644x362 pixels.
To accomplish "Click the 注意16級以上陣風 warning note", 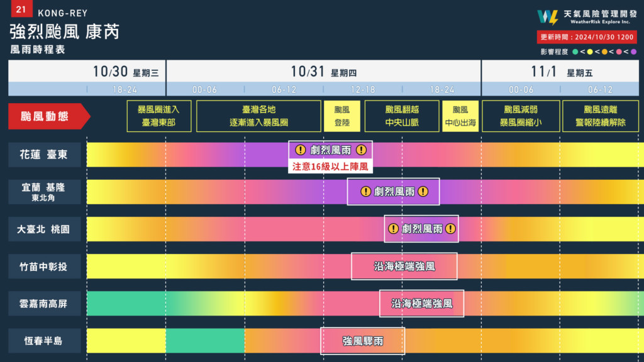I will click(330, 167).
